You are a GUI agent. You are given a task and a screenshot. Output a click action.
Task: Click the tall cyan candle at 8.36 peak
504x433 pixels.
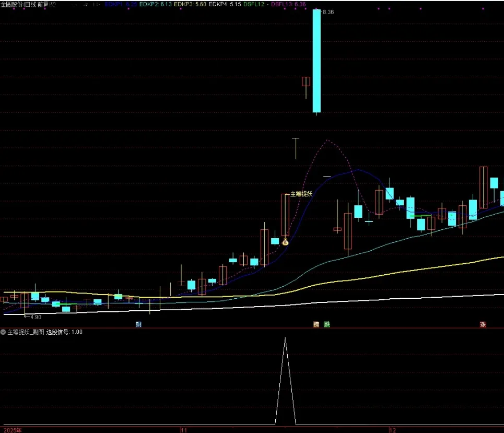click(x=317, y=61)
